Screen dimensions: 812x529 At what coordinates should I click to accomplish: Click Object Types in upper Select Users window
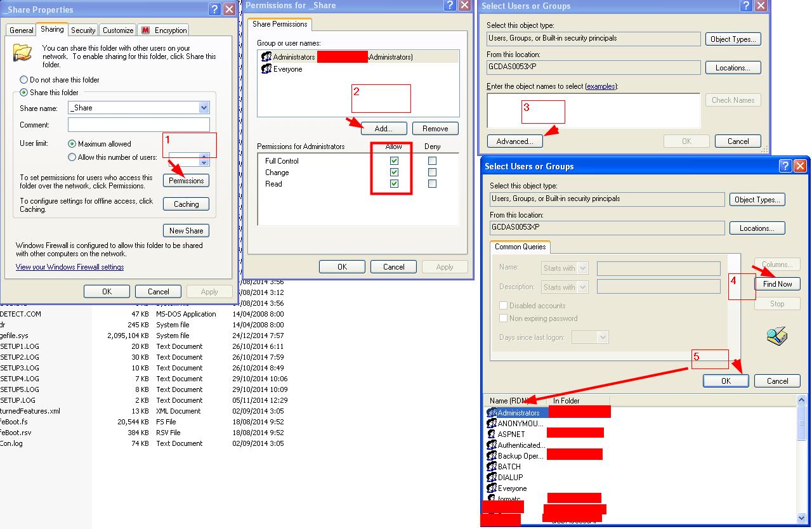[x=733, y=39]
